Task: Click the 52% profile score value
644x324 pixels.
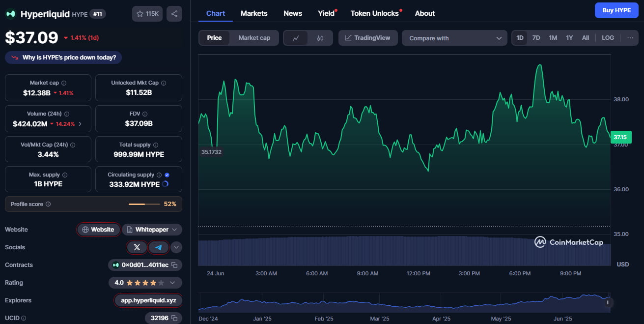Action: click(170, 204)
